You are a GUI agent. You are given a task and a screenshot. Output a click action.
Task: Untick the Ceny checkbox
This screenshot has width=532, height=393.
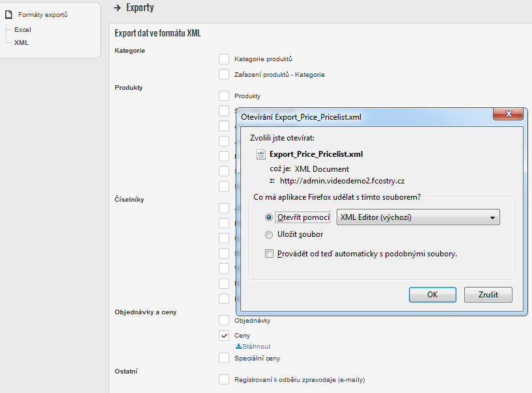point(224,335)
